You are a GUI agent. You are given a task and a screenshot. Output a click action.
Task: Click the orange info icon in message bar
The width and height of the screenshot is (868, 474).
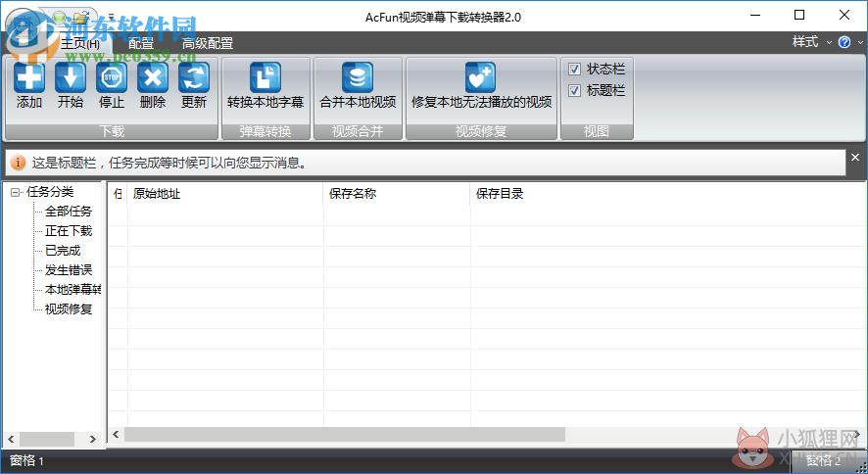pyautogui.click(x=18, y=163)
